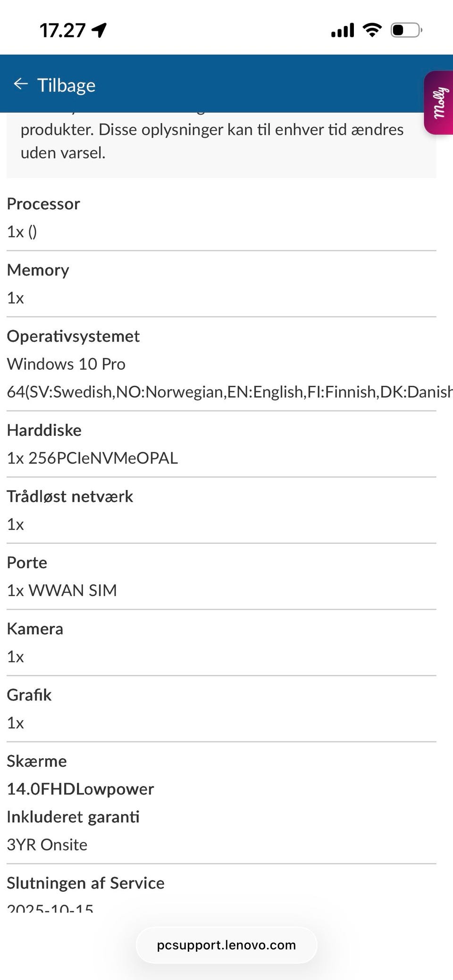
Task: Tap the Wi-Fi status icon
Action: click(x=372, y=30)
